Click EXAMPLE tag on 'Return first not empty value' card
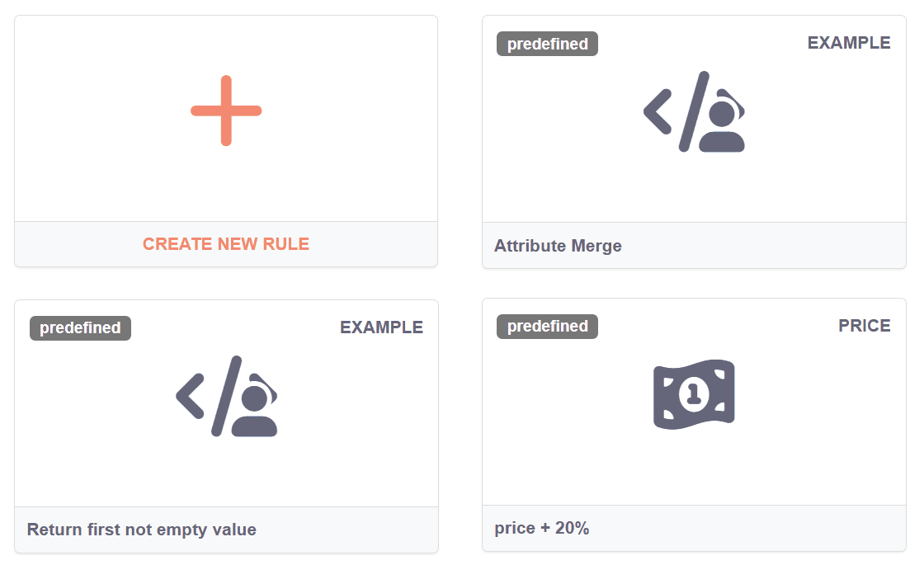 [381, 327]
